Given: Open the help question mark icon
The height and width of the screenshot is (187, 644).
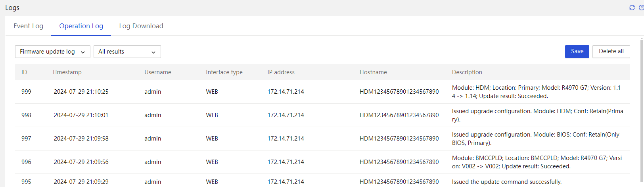Looking at the screenshot, I should point(641,8).
